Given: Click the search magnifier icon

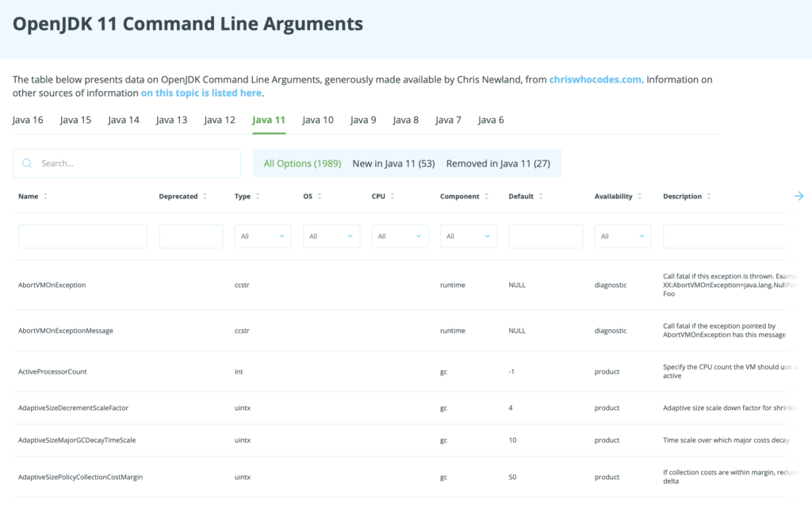Looking at the screenshot, I should 27,163.
